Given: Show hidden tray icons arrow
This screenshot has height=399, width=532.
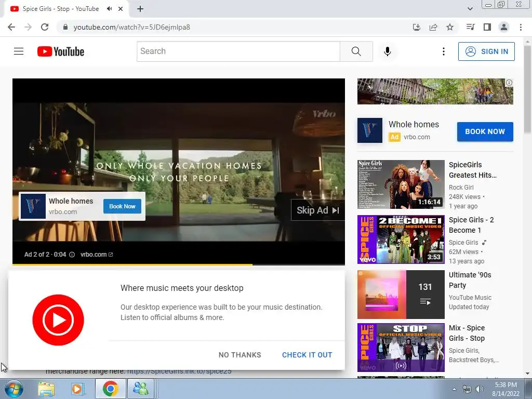Looking at the screenshot, I should pos(454,389).
